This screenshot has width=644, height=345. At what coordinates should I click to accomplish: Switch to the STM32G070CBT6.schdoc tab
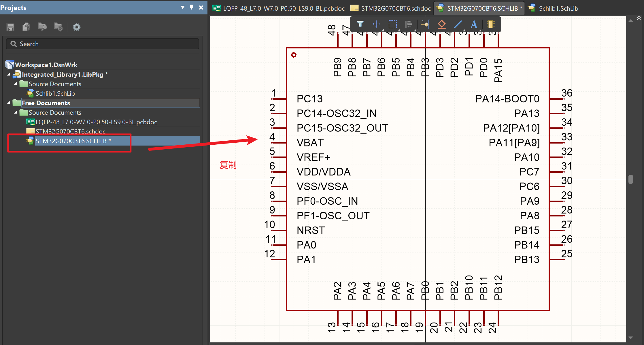(391, 8)
